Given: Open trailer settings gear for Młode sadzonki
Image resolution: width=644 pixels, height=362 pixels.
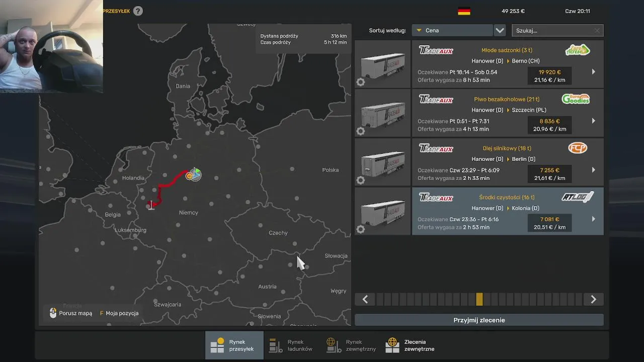Looking at the screenshot, I should (360, 82).
